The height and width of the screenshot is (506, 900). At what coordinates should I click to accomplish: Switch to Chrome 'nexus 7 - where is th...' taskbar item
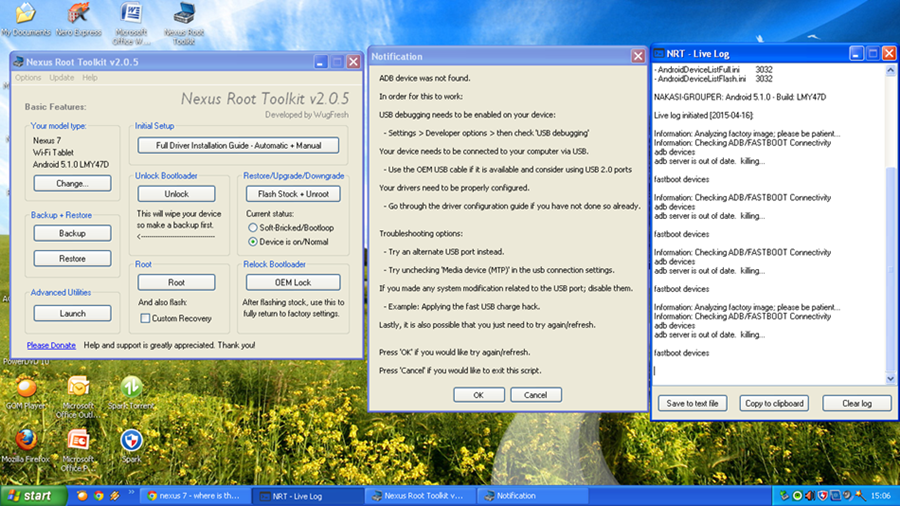[197, 496]
